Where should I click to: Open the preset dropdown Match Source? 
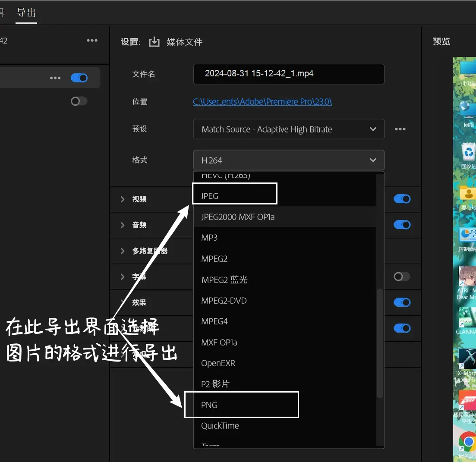(289, 129)
